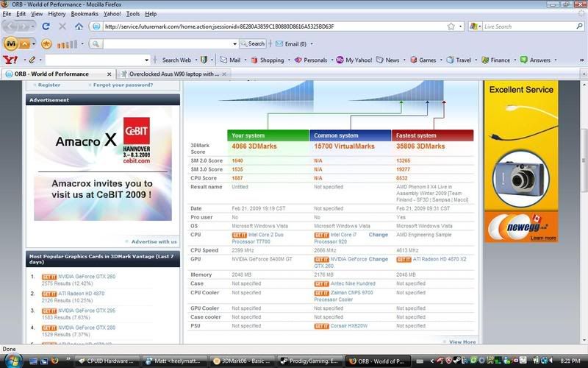
Task: Open Yahoo Answers toolbar button
Action: pyautogui.click(x=535, y=60)
